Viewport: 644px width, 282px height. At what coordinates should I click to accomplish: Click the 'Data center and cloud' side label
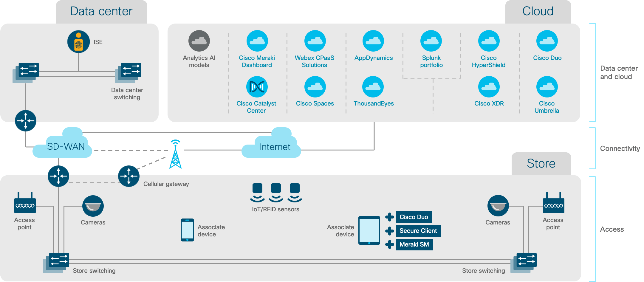tap(619, 72)
